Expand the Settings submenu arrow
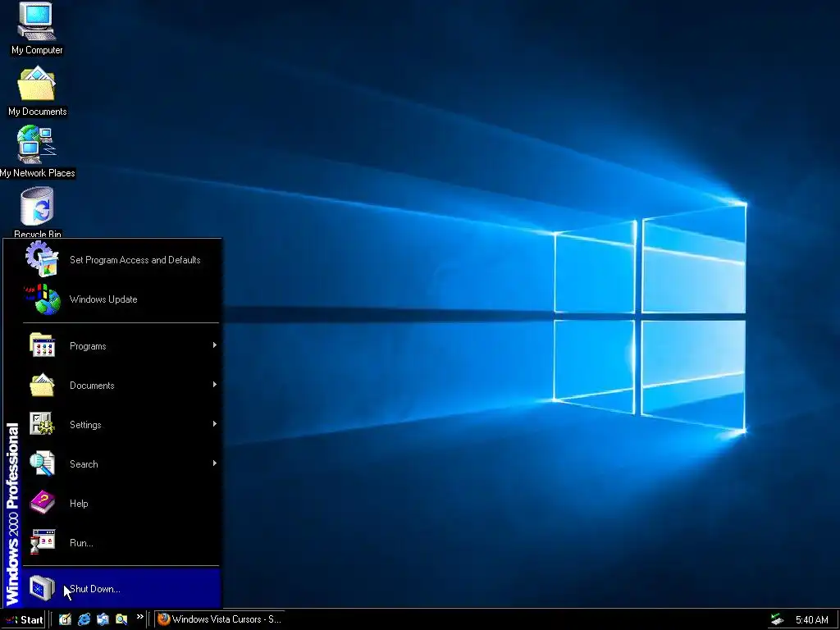The image size is (840, 630). tap(214, 424)
